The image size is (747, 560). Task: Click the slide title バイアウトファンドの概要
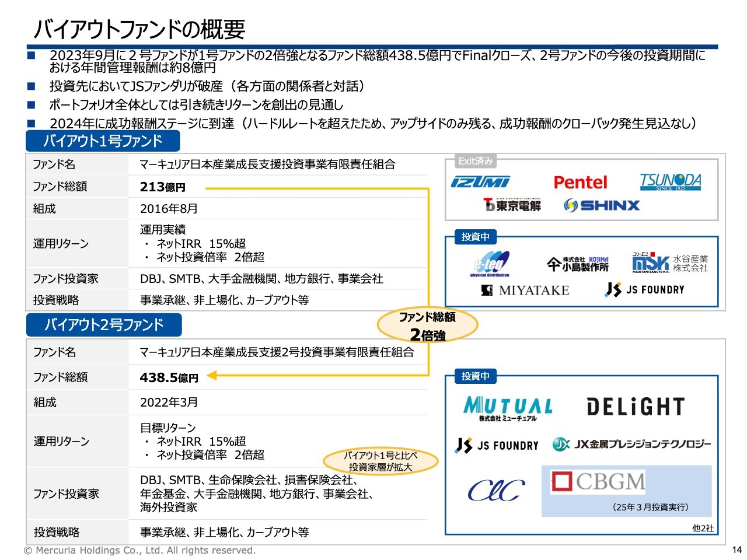pyautogui.click(x=139, y=29)
